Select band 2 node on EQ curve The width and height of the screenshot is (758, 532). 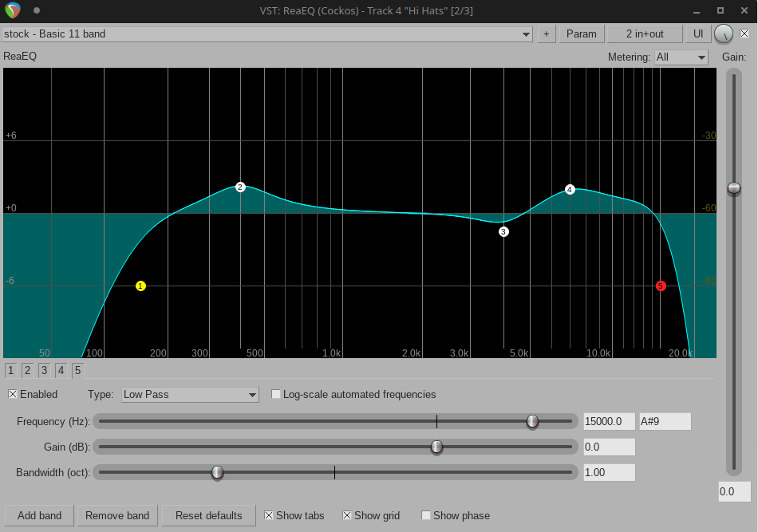coord(240,187)
